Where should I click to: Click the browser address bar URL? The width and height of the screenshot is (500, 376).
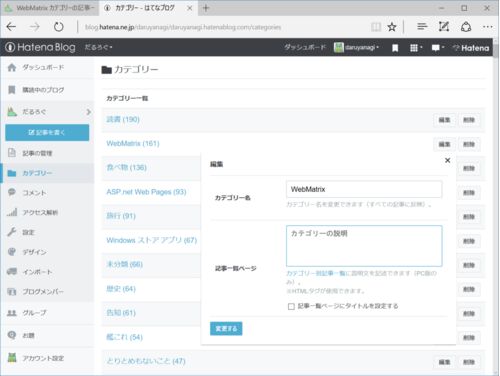[x=183, y=27]
